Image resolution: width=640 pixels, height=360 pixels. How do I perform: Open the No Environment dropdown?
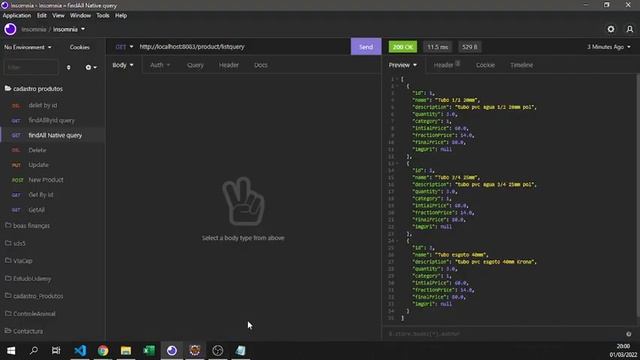coord(28,47)
